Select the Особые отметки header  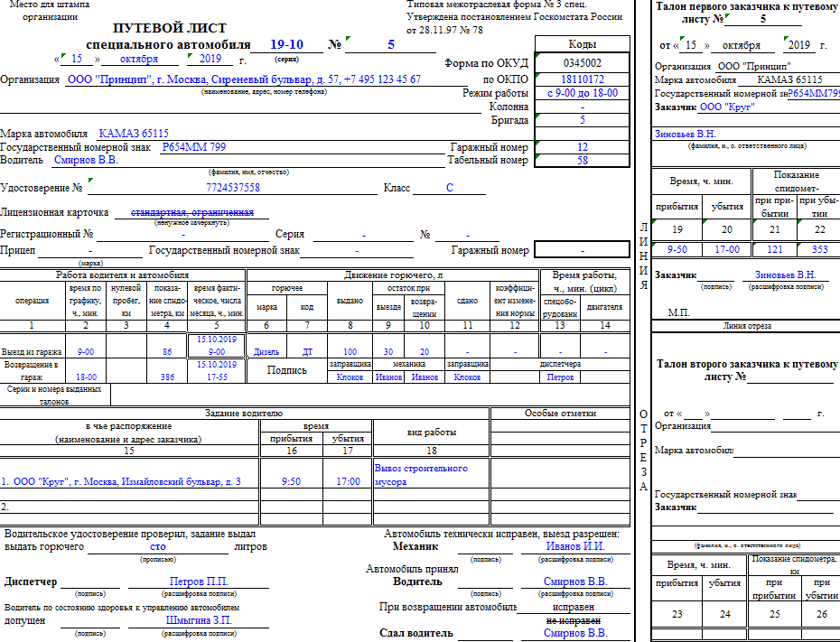(x=560, y=414)
